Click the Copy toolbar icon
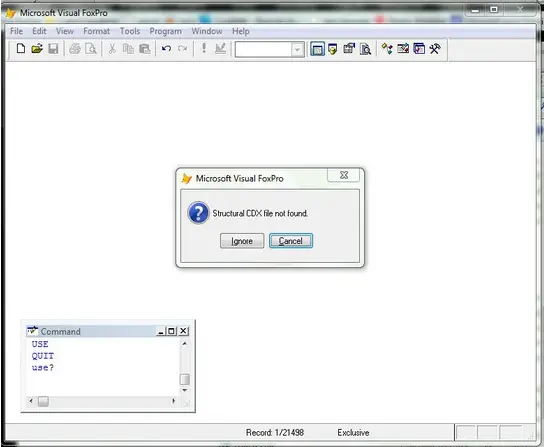This screenshot has width=544, height=447. [x=128, y=49]
